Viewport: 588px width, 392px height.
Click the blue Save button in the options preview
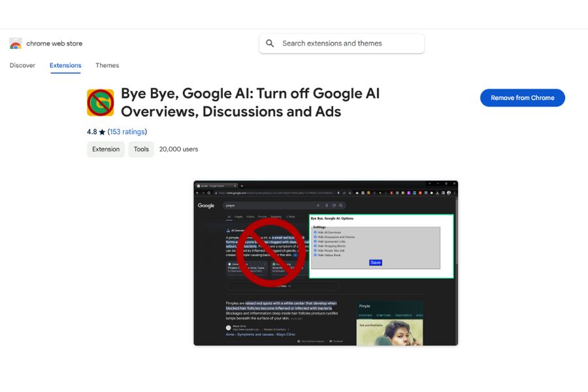coord(375,263)
